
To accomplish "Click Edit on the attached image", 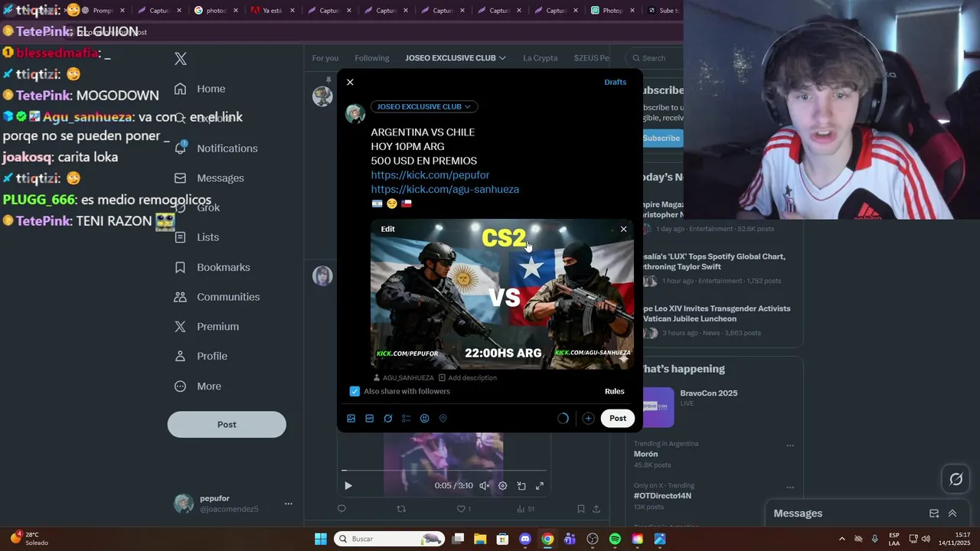I will [x=388, y=229].
